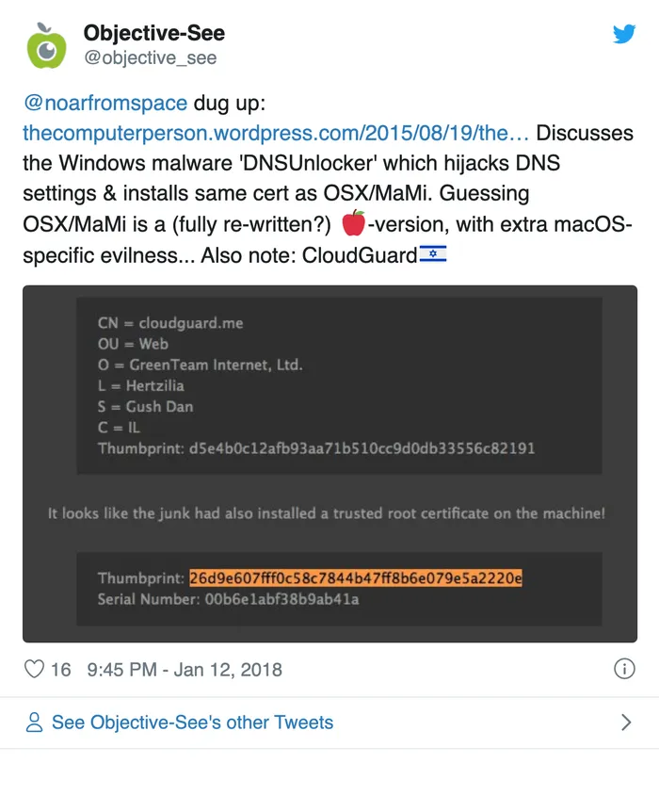Click the Objective-See green apple avatar
This screenshot has width=659, height=812.
pyautogui.click(x=46, y=46)
